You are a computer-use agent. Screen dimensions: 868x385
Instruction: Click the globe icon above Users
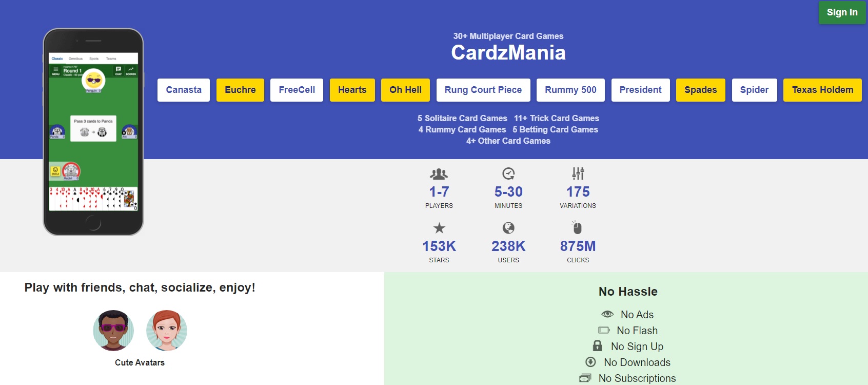[508, 228]
